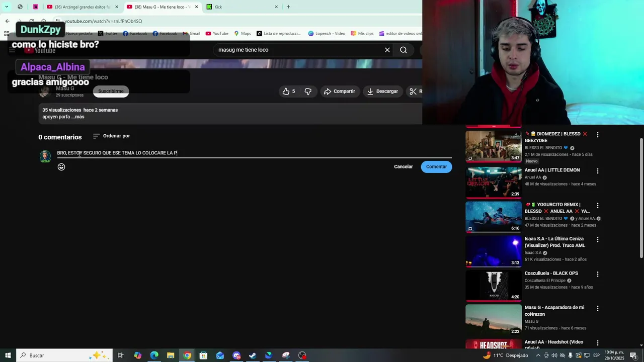This screenshot has width=644, height=362.
Task: Open the Ordenar por sort dropdown
Action: pyautogui.click(x=112, y=136)
